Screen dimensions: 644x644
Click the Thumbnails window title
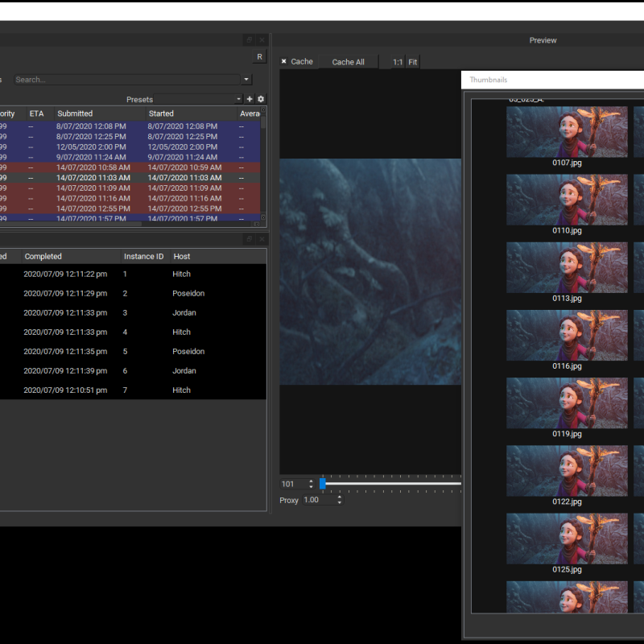(x=489, y=80)
